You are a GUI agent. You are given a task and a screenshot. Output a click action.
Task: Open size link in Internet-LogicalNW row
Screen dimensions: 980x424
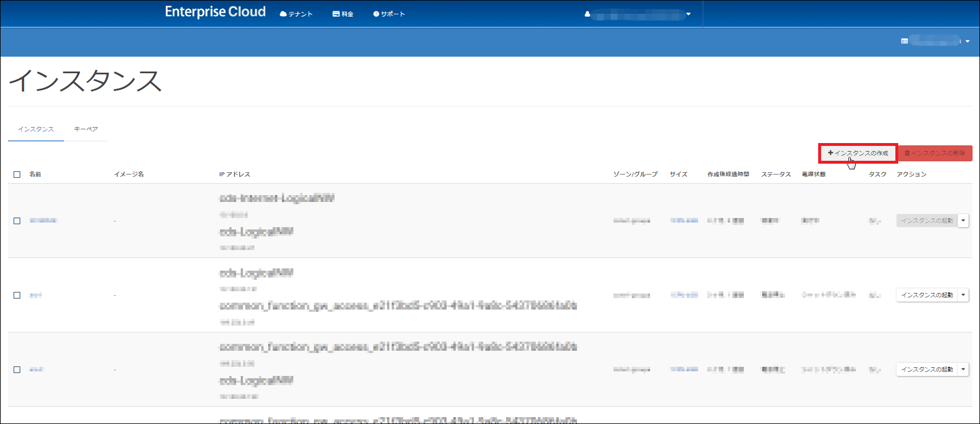pyautogui.click(x=684, y=220)
